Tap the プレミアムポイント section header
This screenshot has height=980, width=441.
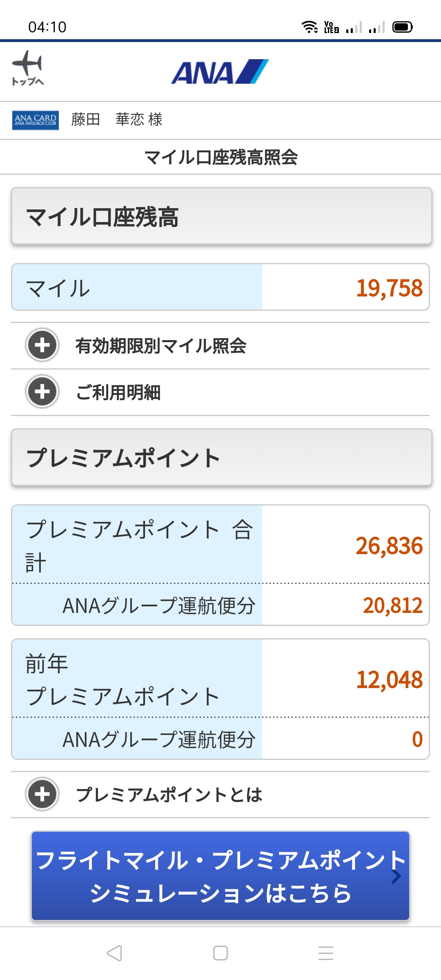(221, 457)
